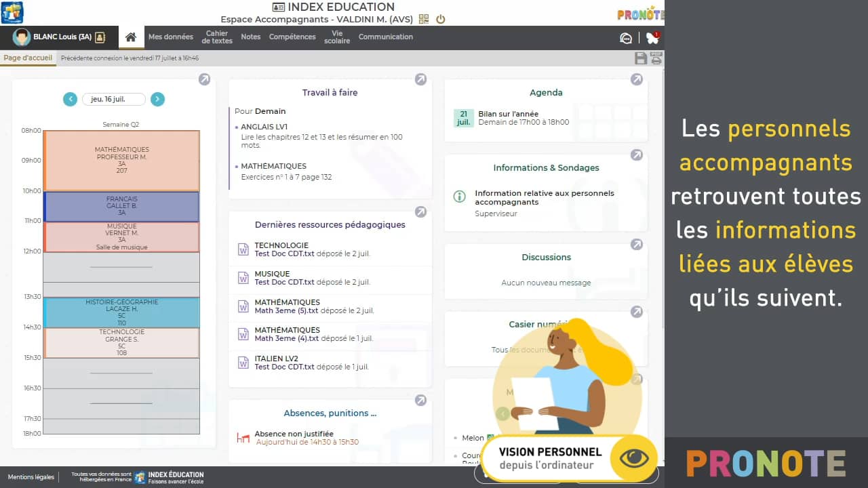Open the chat bubble icon
Viewport: 868px width, 488px height.
627,38
